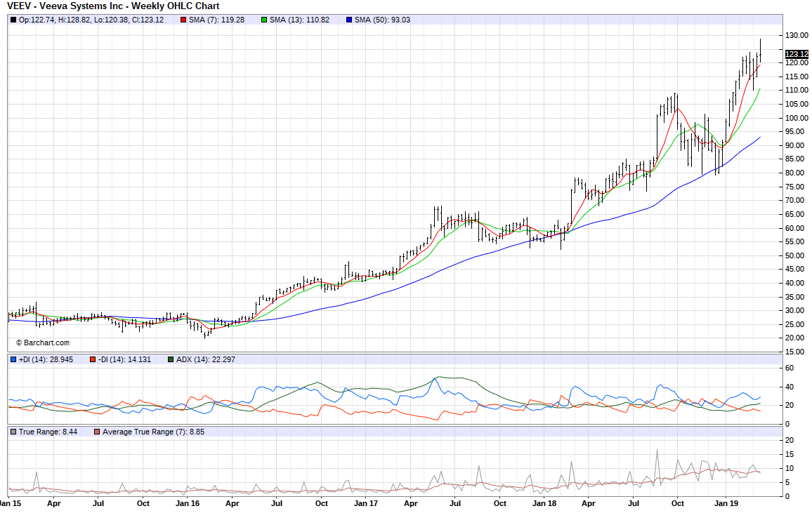Click the blue +DI (14) legend swatch
This screenshot has width=812, height=525.
tap(13, 359)
